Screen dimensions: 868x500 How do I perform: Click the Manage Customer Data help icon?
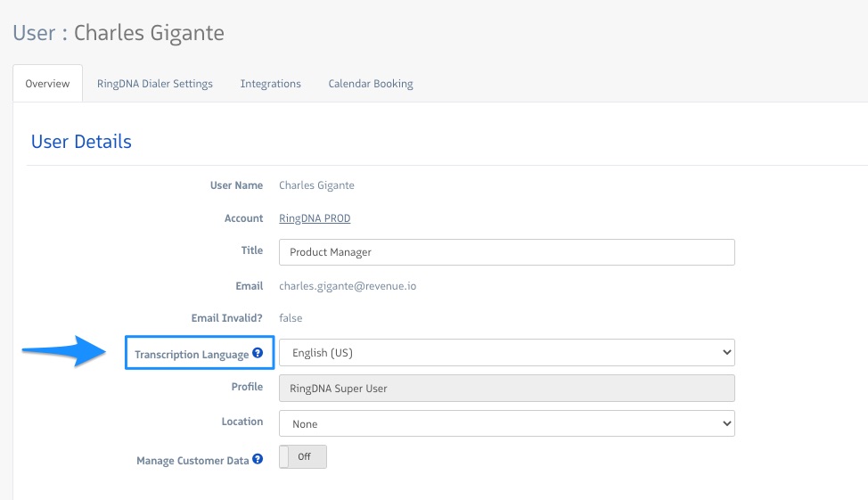pos(258,460)
